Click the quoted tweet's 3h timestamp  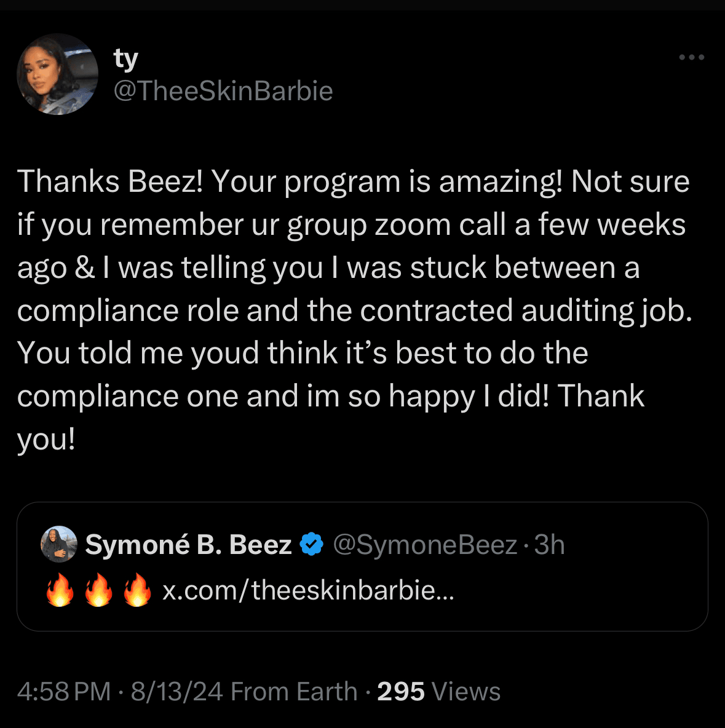549,545
